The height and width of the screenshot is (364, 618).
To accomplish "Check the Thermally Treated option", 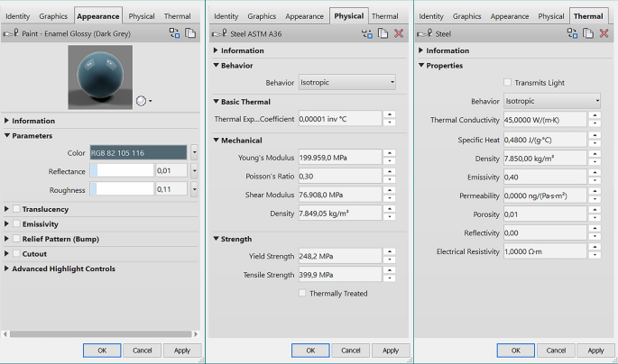I will pyautogui.click(x=302, y=293).
